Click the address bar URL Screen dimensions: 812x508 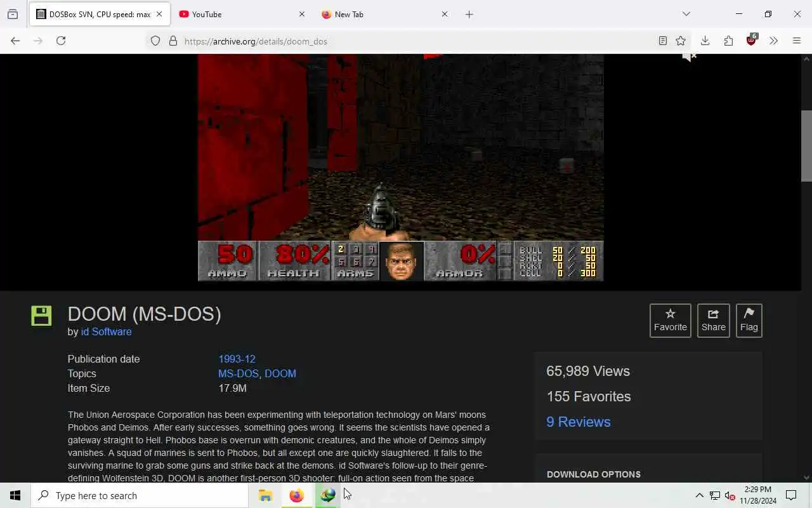[256, 41]
